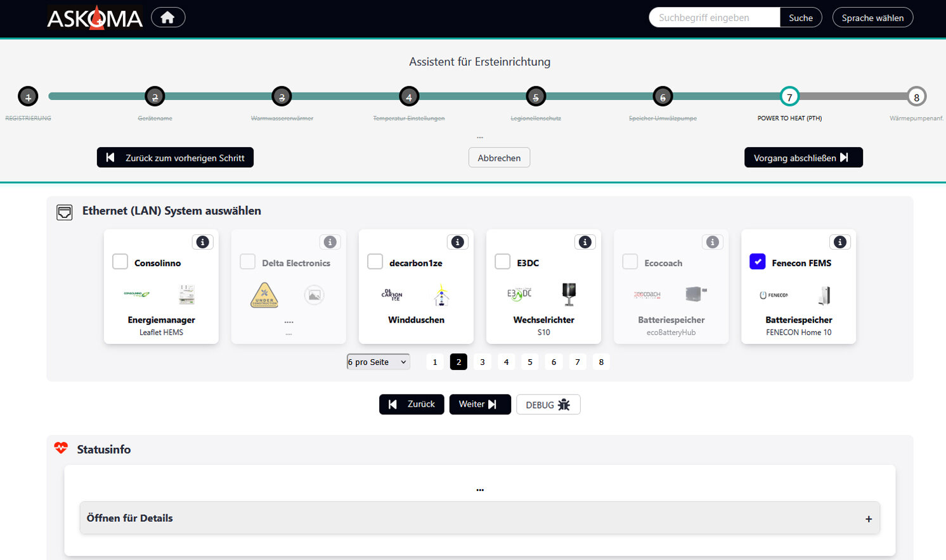The width and height of the screenshot is (946, 560).
Task: Tick the E3DC checkbox
Action: tap(502, 262)
